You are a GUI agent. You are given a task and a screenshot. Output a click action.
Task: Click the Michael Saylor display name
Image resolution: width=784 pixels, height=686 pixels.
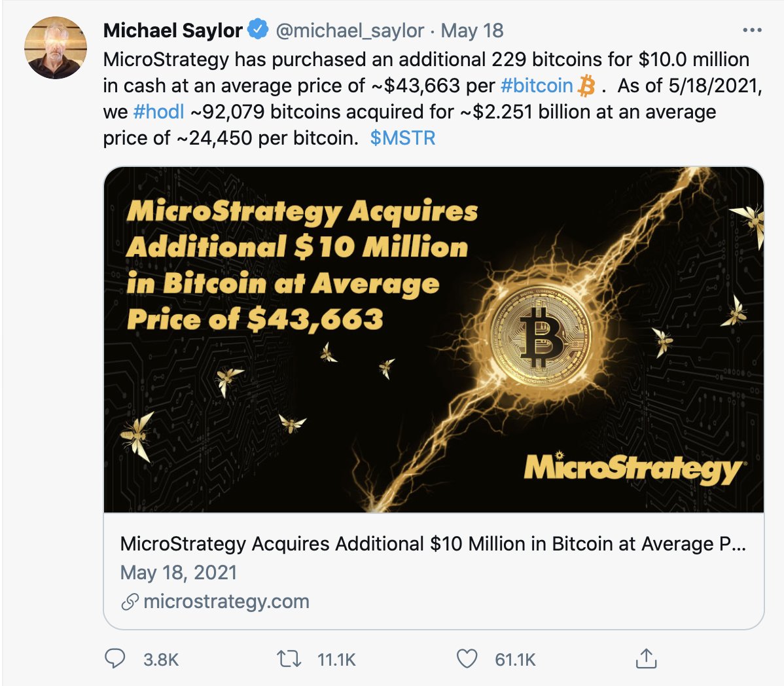pos(173,30)
